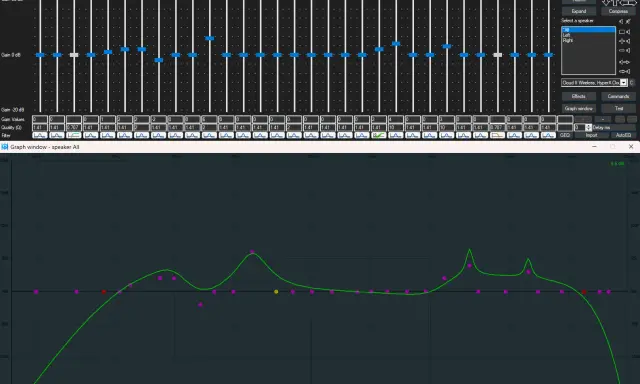The image size is (640, 384).
Task: Click the small C button beside the device dropdown
Action: tap(632, 82)
